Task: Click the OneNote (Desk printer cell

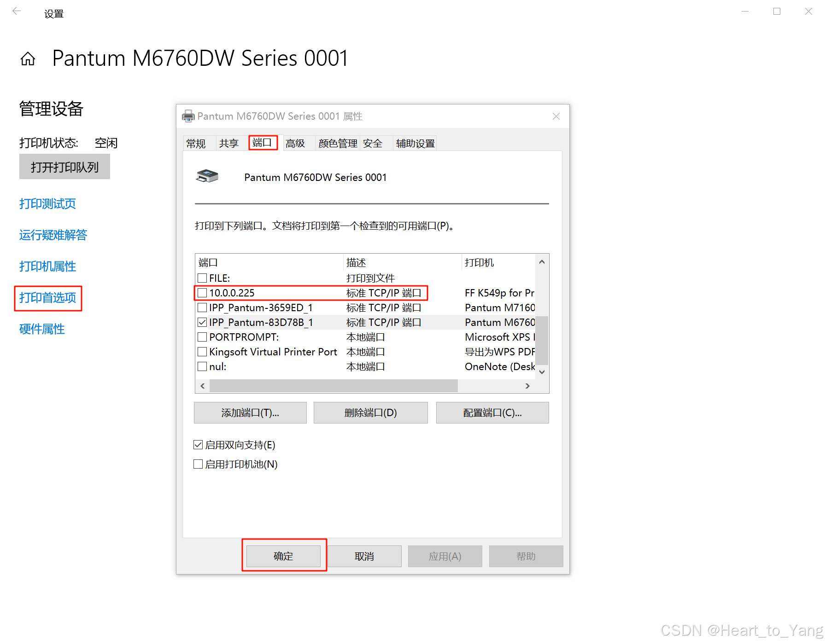Action: [499, 366]
